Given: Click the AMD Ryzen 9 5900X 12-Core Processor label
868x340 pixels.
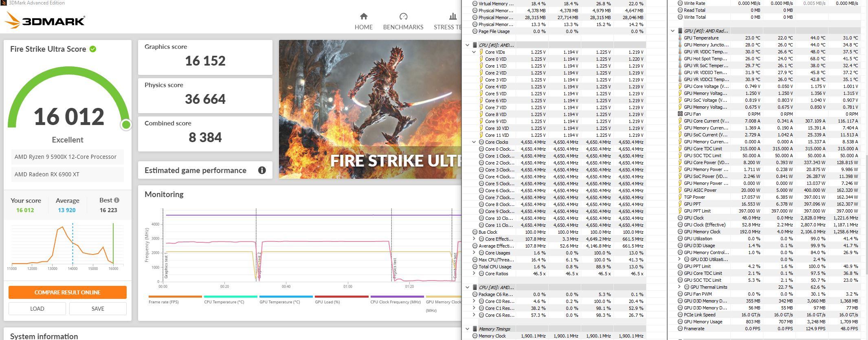Looking at the screenshot, I should tap(66, 157).
